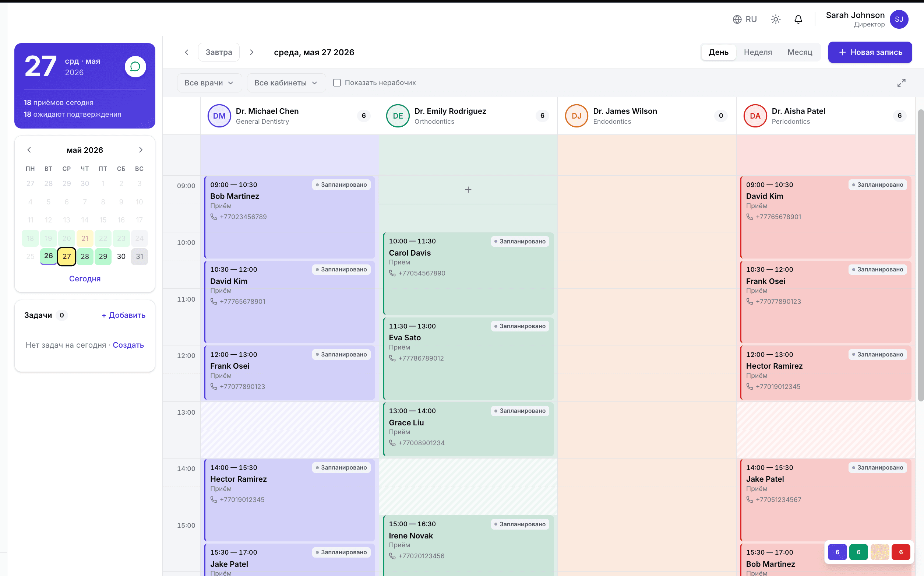Click the chat bubble icon on date card
Image resolution: width=924 pixels, height=576 pixels.
(135, 67)
